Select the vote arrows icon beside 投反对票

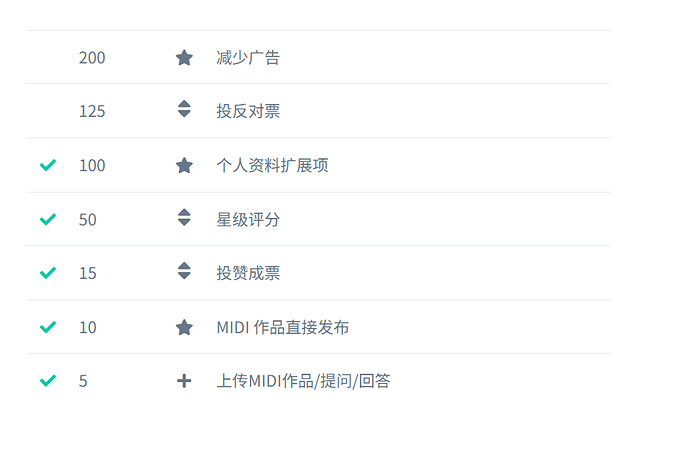click(184, 109)
